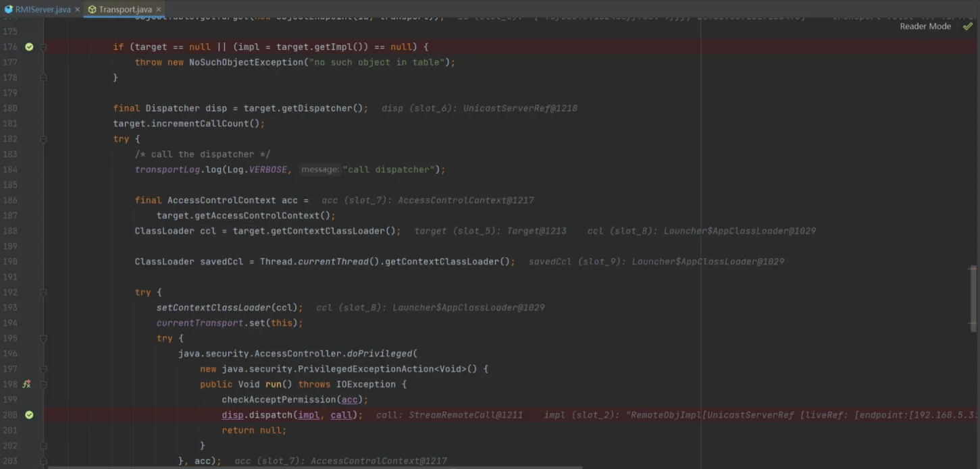The image size is (980, 469).
Task: Click the "message:" parameter hint
Action: [x=319, y=169]
